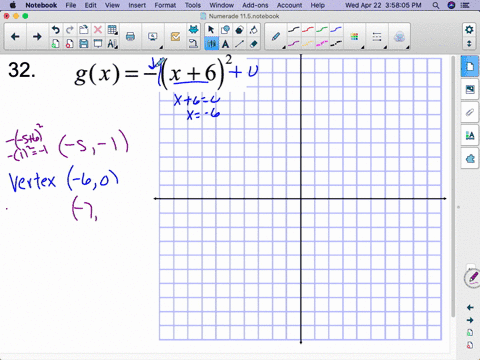Open the Tools menu
480x360 pixels.
coord(193,5)
